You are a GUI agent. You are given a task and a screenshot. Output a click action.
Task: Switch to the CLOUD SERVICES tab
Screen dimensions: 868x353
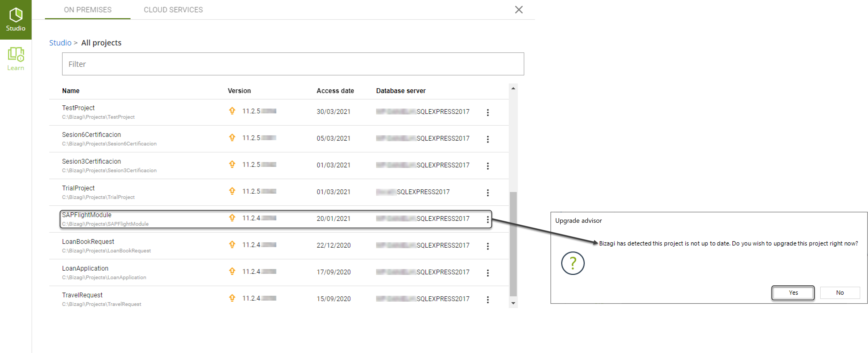173,10
